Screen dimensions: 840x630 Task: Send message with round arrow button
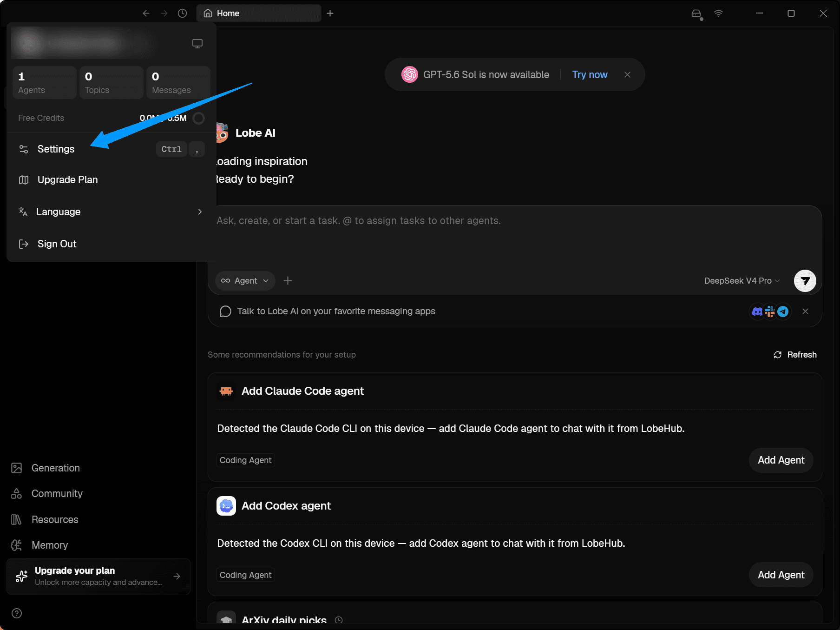(805, 281)
